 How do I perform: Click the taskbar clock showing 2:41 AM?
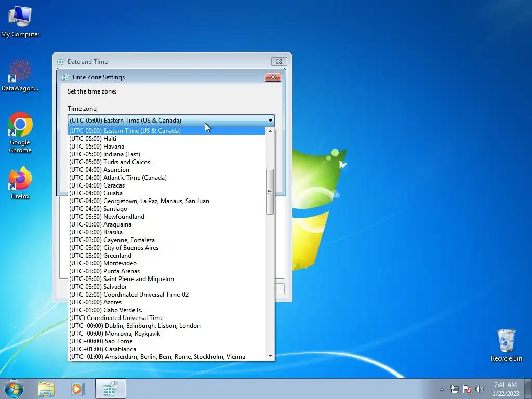506,389
